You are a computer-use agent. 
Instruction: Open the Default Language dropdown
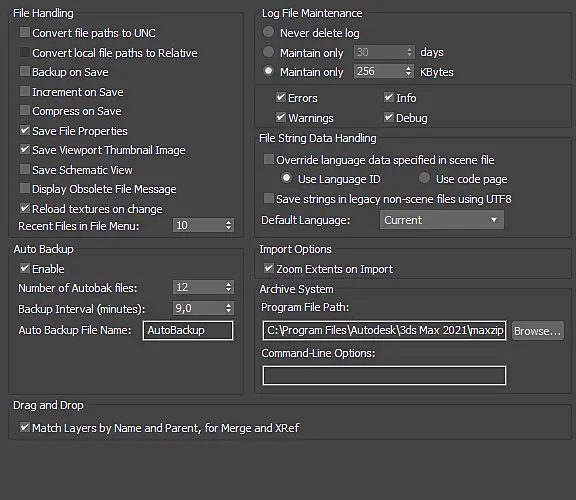click(442, 220)
